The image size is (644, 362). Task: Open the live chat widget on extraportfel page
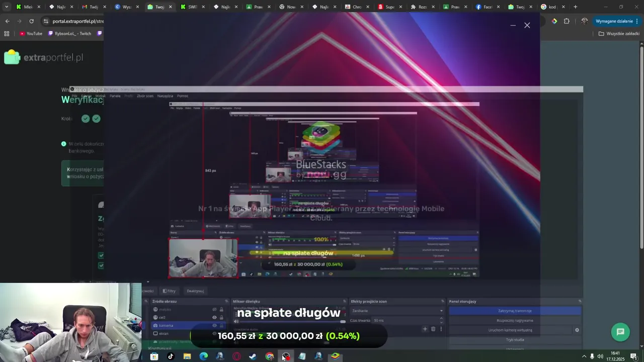[620, 332]
